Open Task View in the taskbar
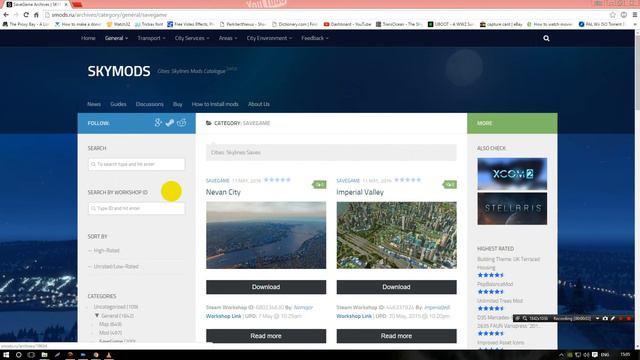 point(31,355)
